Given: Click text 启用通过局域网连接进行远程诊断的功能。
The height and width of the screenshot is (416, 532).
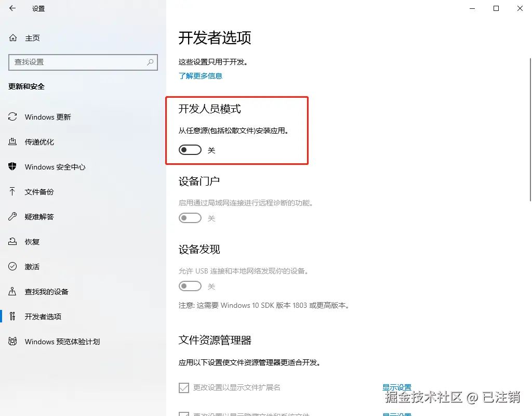Looking at the screenshot, I should 246,203.
